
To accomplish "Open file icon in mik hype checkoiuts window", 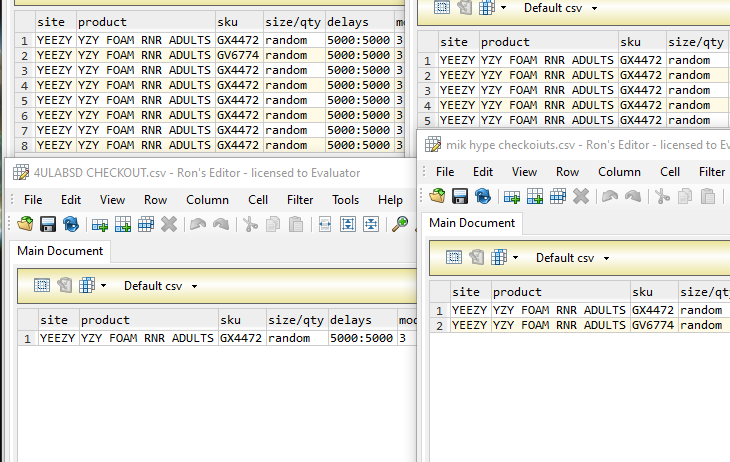I will coord(437,197).
